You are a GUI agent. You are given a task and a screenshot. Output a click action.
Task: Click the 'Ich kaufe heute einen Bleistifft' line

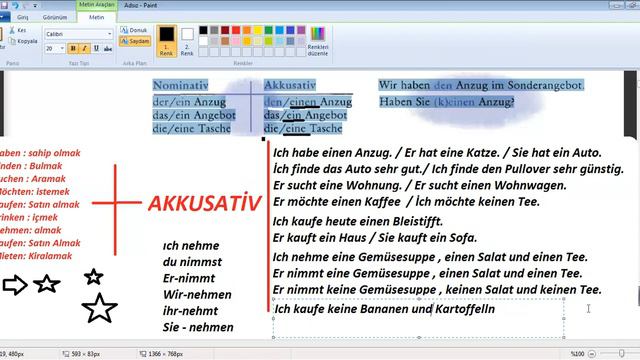coord(358,222)
